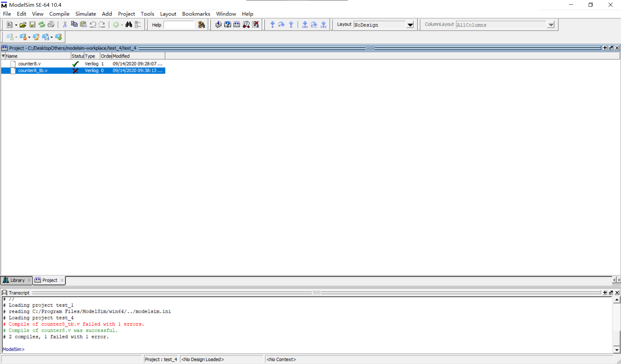The width and height of the screenshot is (621, 364).
Task: Click the bookmark save disk icon
Action: coord(46,37)
